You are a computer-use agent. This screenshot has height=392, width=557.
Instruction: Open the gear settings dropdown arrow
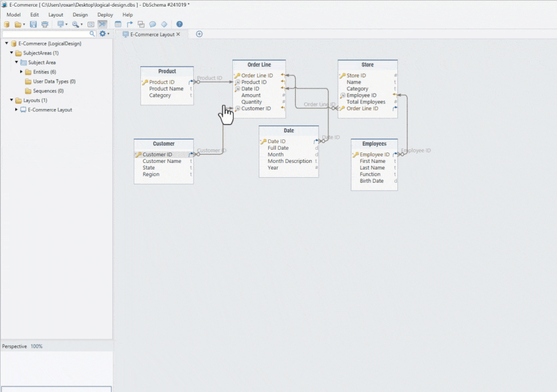(108, 34)
